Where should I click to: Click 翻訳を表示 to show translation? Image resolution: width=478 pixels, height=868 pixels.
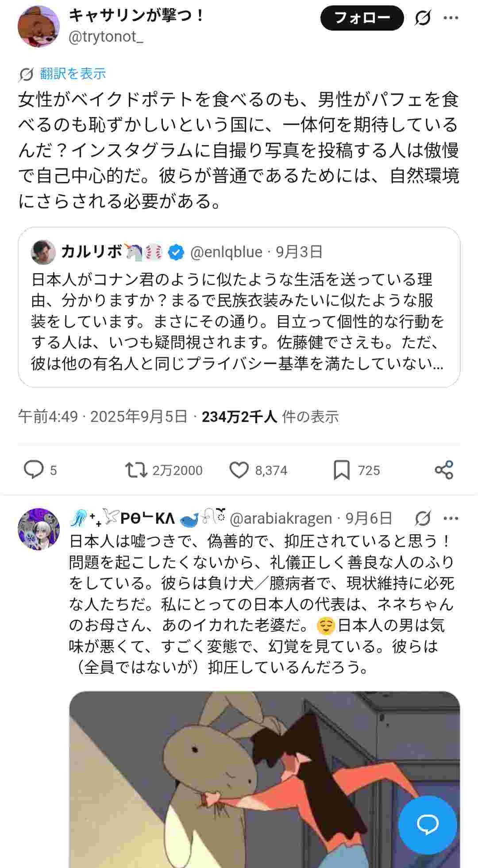tap(73, 73)
